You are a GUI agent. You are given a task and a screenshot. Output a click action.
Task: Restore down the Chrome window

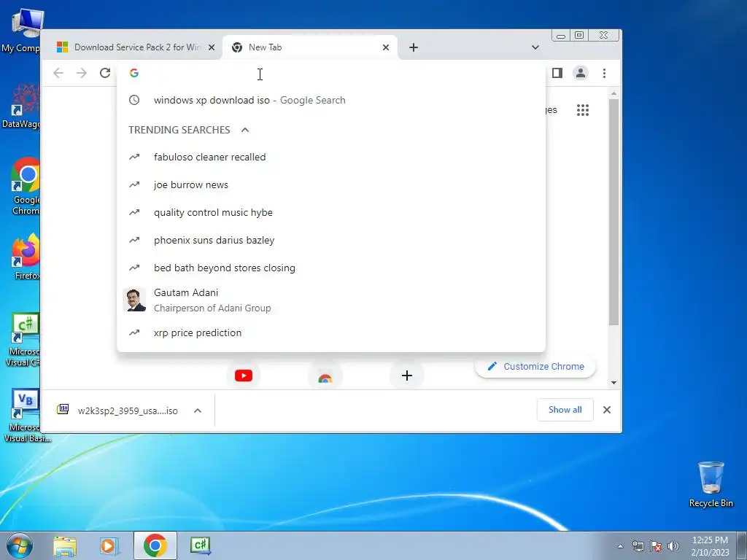tap(579, 35)
